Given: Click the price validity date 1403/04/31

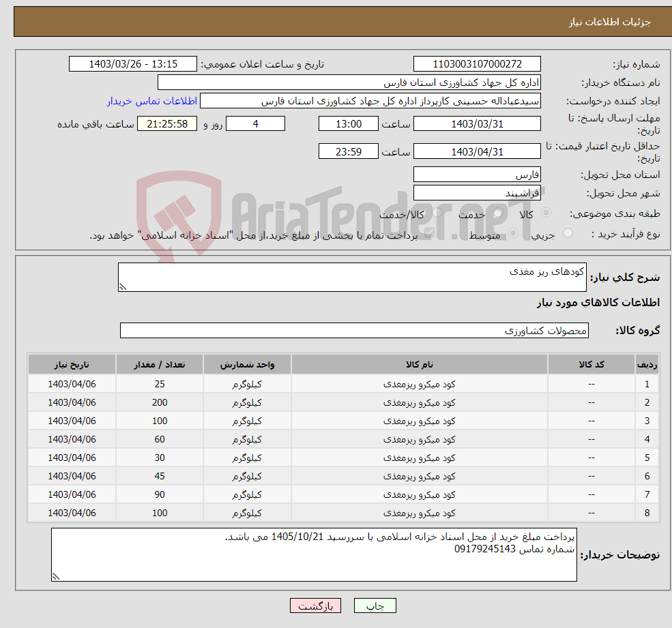Looking at the screenshot, I should point(477,151).
